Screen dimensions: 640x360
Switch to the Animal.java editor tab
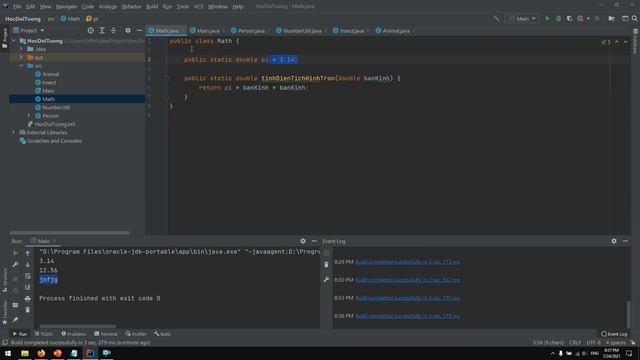tap(396, 31)
